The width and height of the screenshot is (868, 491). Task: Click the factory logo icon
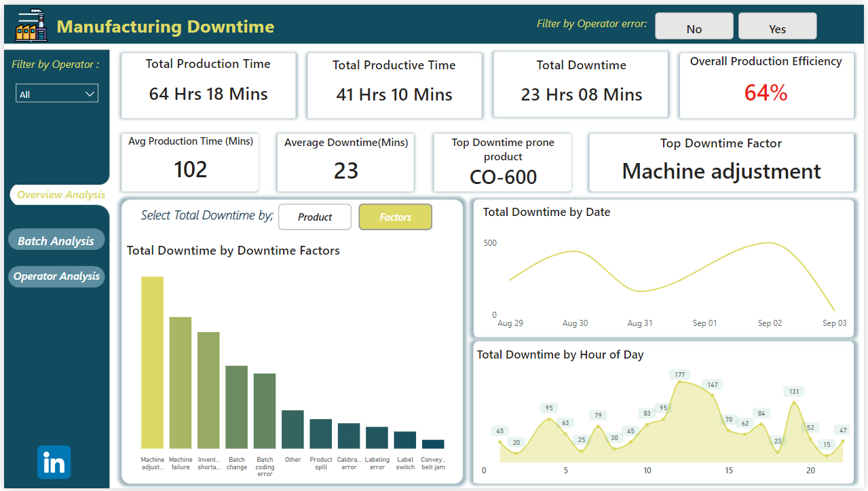point(31,26)
